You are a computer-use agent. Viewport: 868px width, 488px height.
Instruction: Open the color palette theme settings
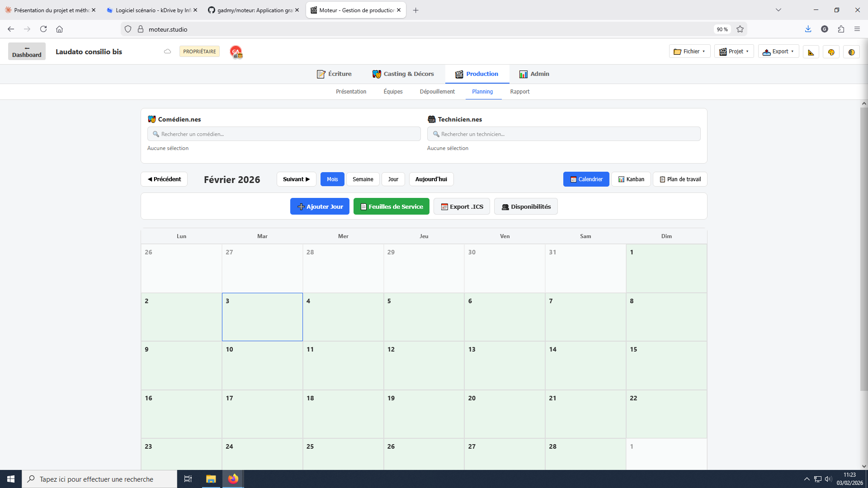click(x=831, y=52)
